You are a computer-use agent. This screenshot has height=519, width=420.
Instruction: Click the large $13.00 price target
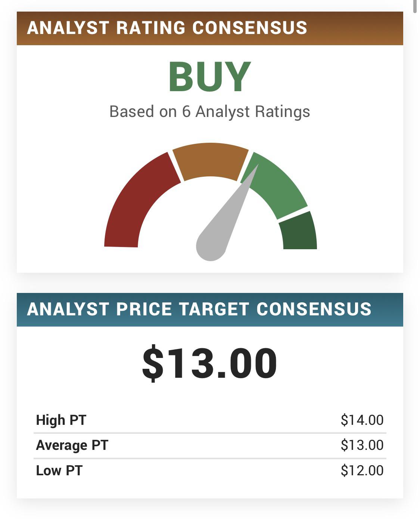click(x=209, y=363)
